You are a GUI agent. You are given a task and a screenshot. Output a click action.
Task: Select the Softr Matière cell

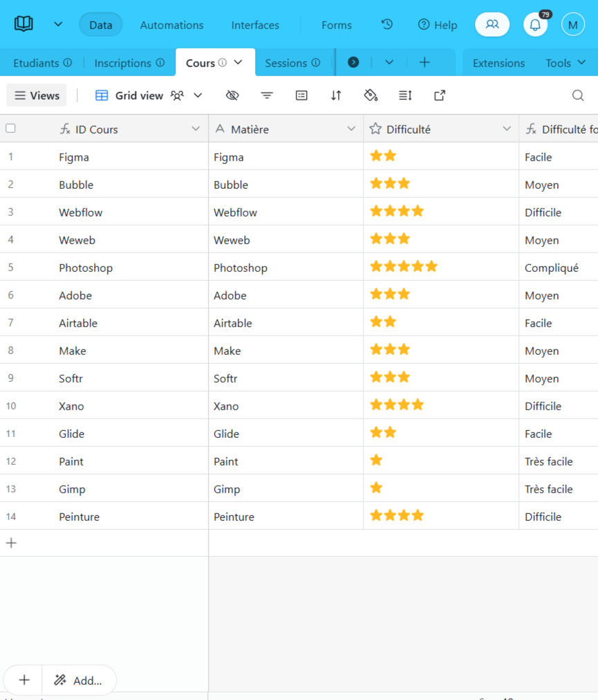point(286,378)
